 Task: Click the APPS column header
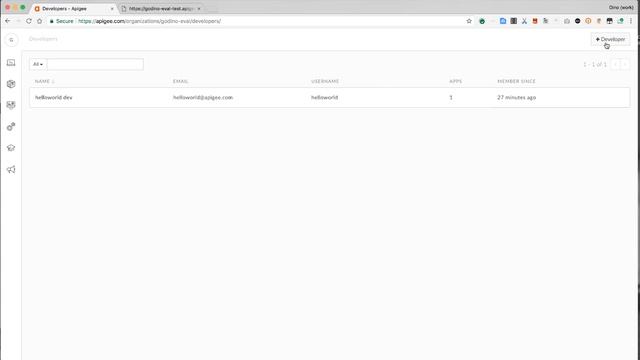456,81
